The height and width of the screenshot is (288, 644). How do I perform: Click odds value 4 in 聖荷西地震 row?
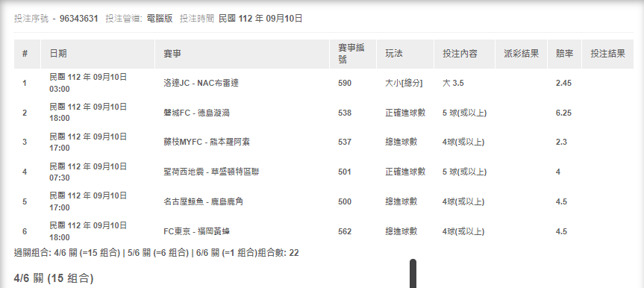pos(558,172)
